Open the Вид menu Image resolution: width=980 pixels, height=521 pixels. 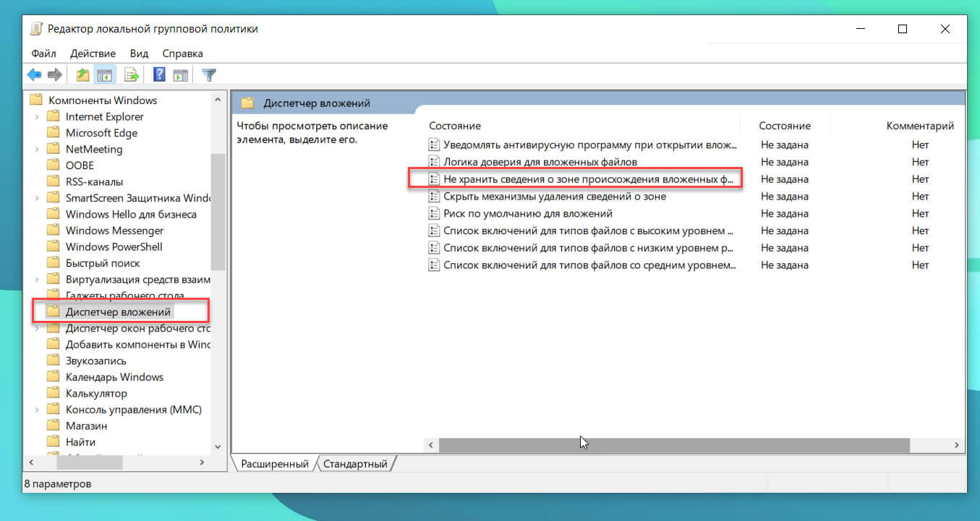139,53
